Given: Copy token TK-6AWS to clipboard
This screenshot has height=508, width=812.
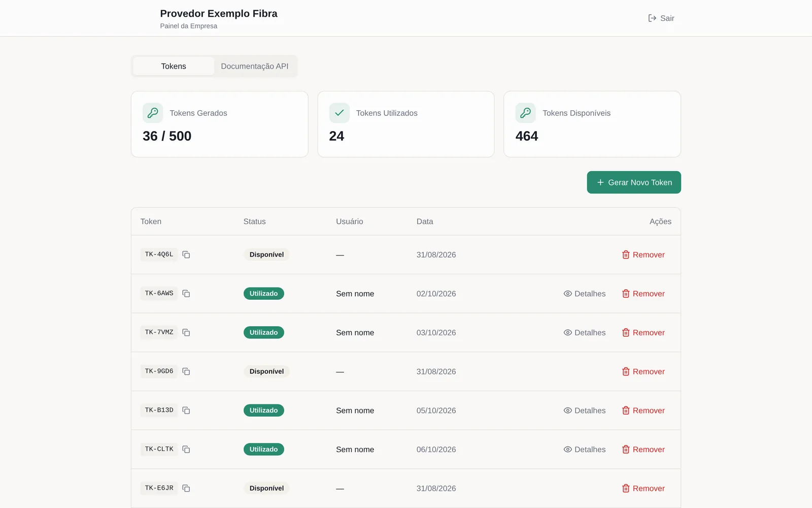Looking at the screenshot, I should pyautogui.click(x=186, y=294).
